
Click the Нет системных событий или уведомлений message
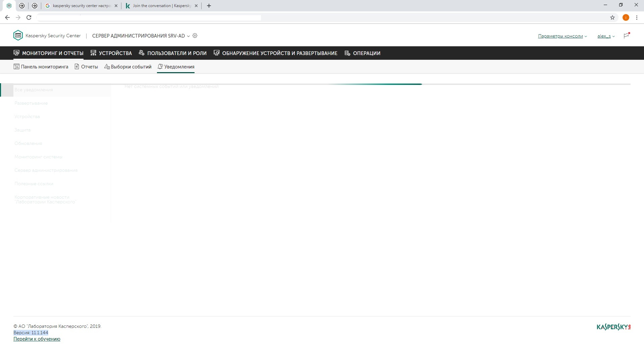171,87
